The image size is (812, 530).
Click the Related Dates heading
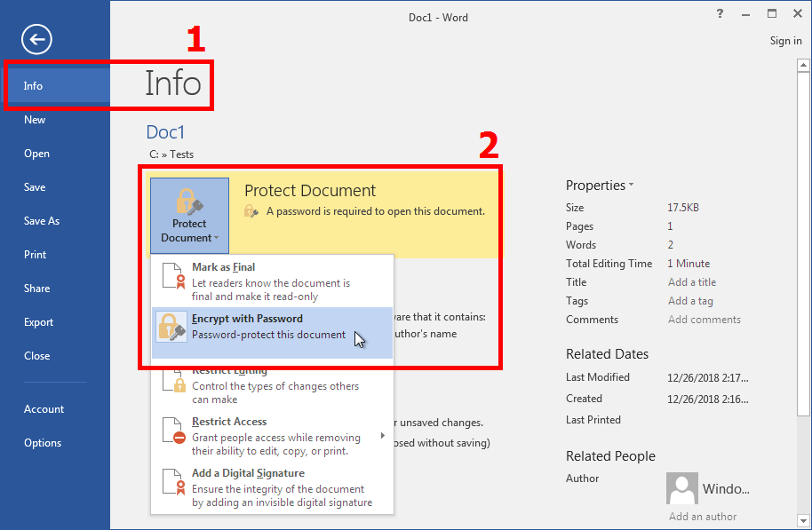[607, 354]
